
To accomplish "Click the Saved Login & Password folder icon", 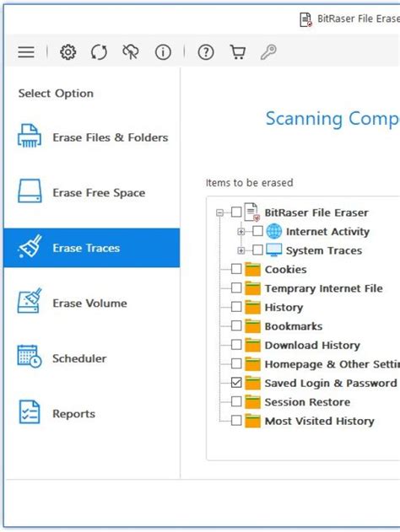I will tap(252, 383).
